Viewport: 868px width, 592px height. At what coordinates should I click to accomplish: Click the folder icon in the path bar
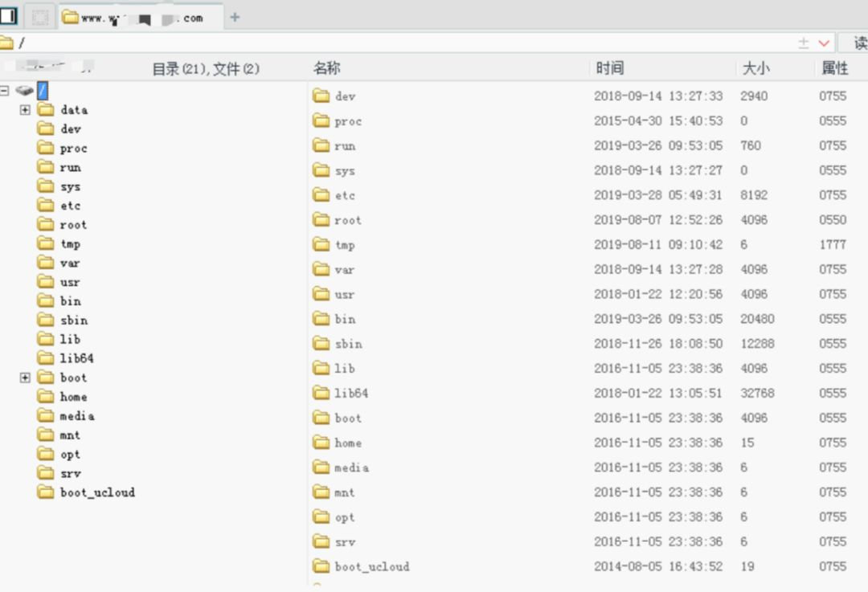click(6, 43)
